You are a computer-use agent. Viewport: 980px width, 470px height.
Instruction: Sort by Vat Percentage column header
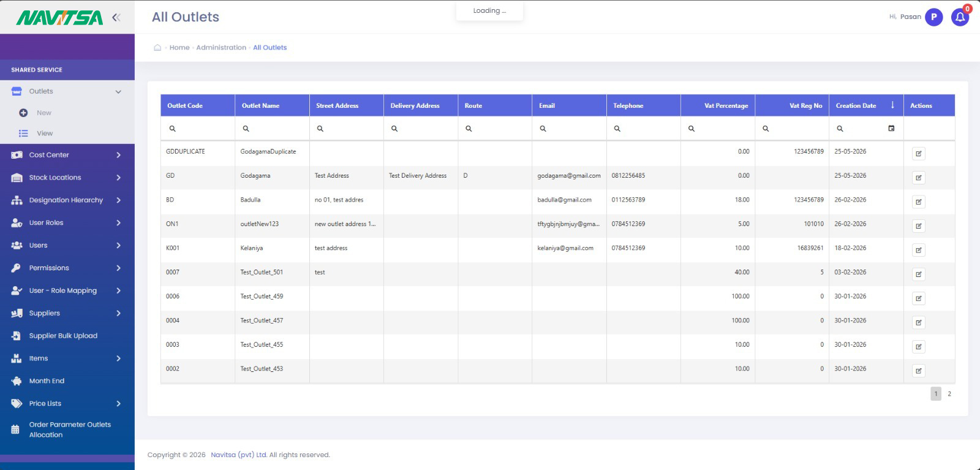[x=718, y=105]
